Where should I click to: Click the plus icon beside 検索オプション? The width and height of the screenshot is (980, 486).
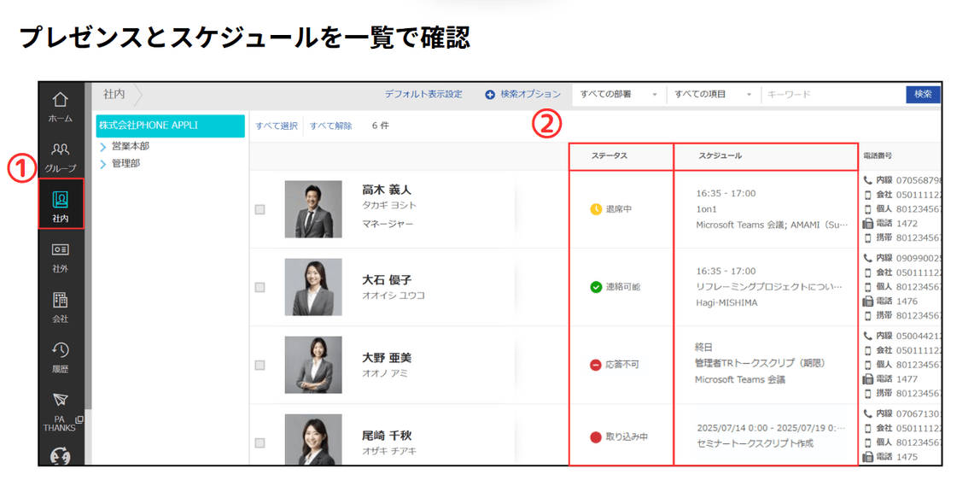pyautogui.click(x=490, y=95)
